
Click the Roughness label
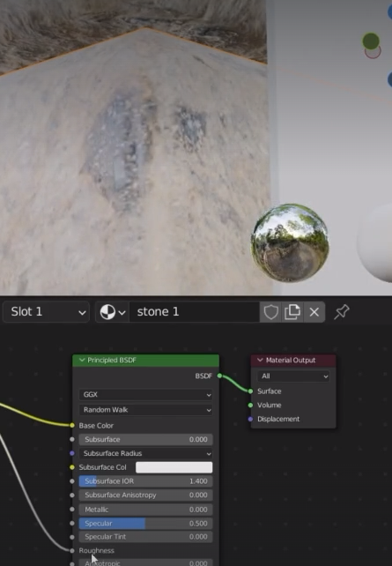click(x=96, y=550)
